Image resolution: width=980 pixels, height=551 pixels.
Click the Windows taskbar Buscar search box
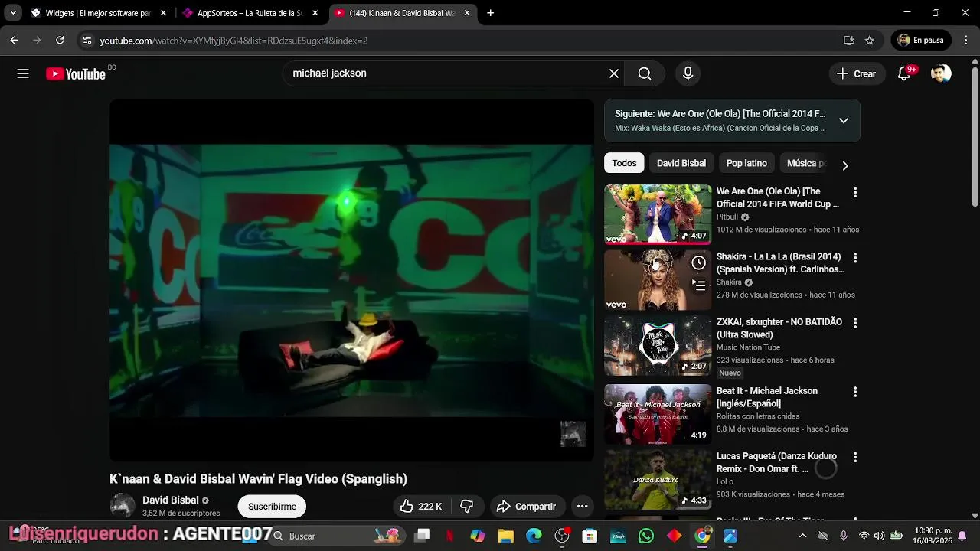click(x=337, y=536)
